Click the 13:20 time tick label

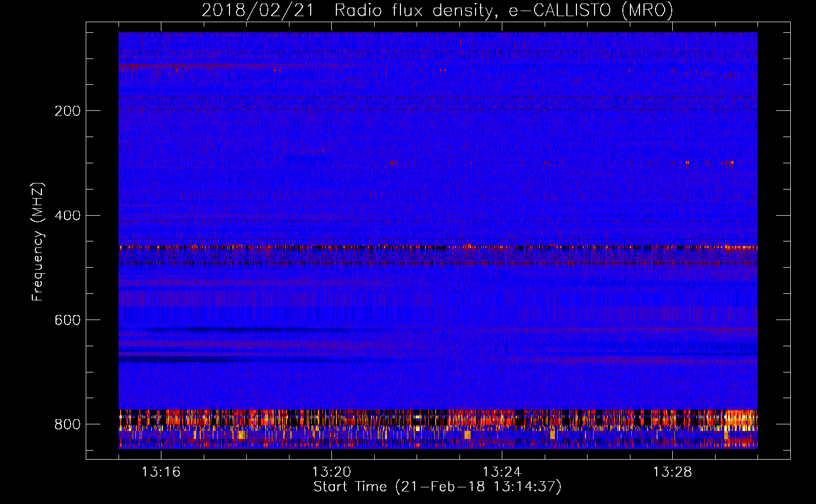pos(331,472)
